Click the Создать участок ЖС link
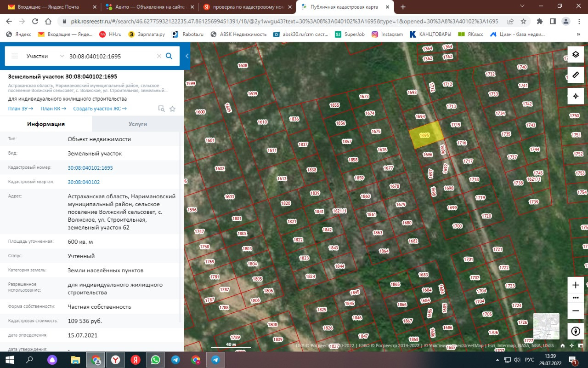Viewport: 588px width, 368px height. coord(100,109)
